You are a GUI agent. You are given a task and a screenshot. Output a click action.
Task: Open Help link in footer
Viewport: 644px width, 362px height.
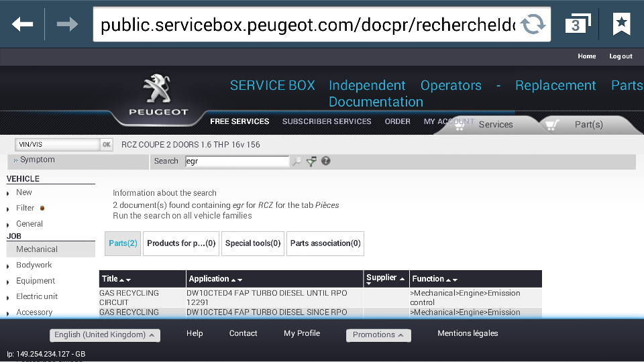(x=195, y=333)
